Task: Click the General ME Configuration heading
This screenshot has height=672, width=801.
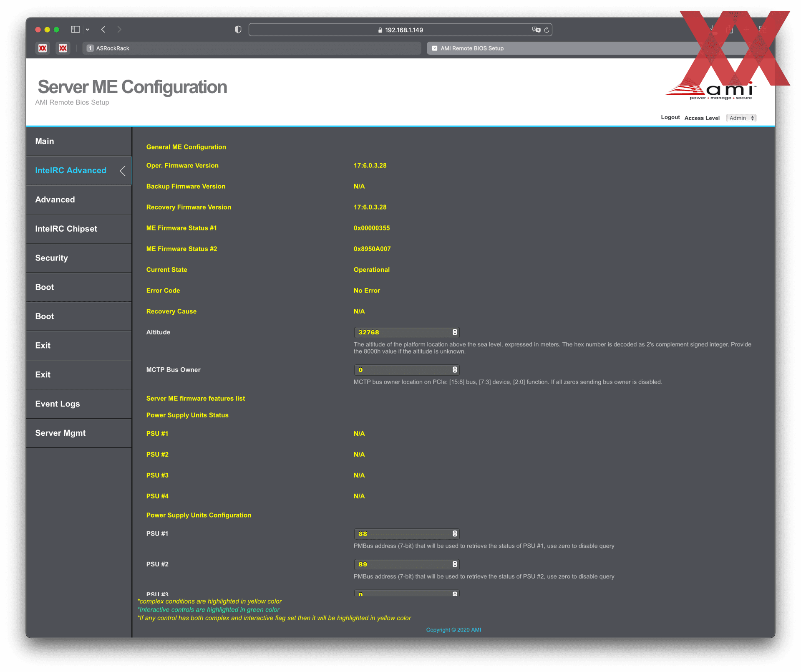Action: [x=186, y=147]
